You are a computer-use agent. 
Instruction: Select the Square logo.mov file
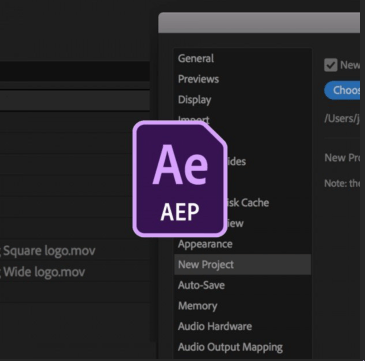(x=49, y=251)
